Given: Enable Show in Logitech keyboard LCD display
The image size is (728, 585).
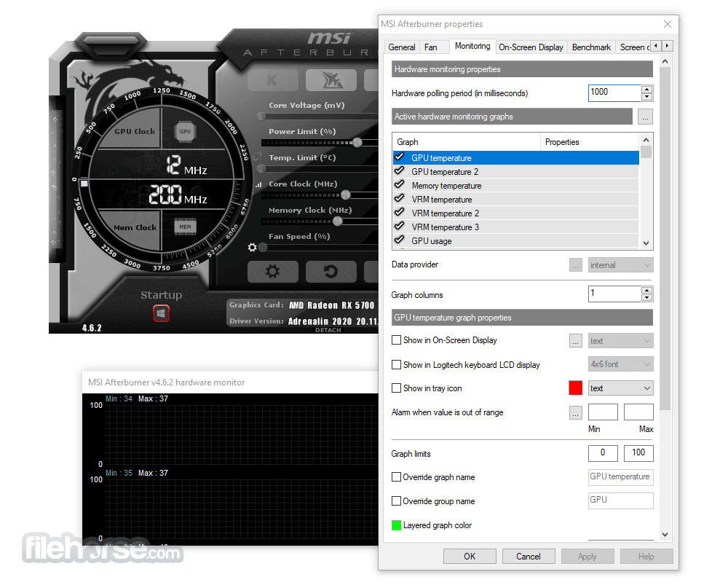Looking at the screenshot, I should coord(396,365).
